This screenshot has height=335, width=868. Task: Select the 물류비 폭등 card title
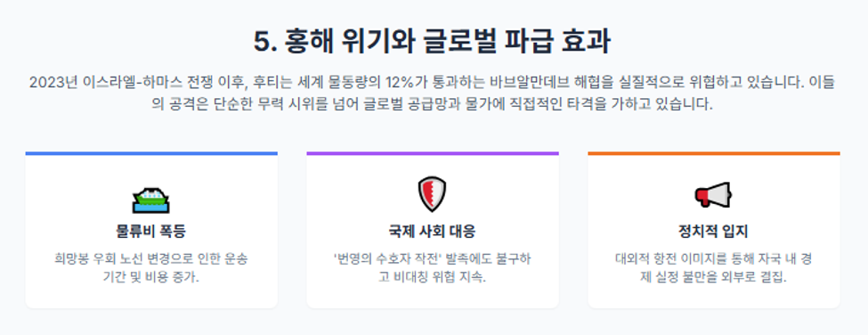tap(151, 231)
